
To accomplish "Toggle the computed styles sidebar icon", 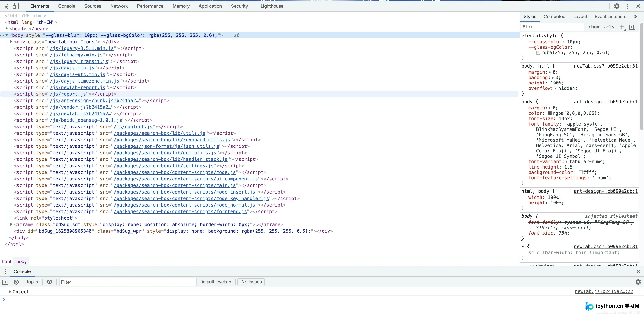I will point(632,27).
